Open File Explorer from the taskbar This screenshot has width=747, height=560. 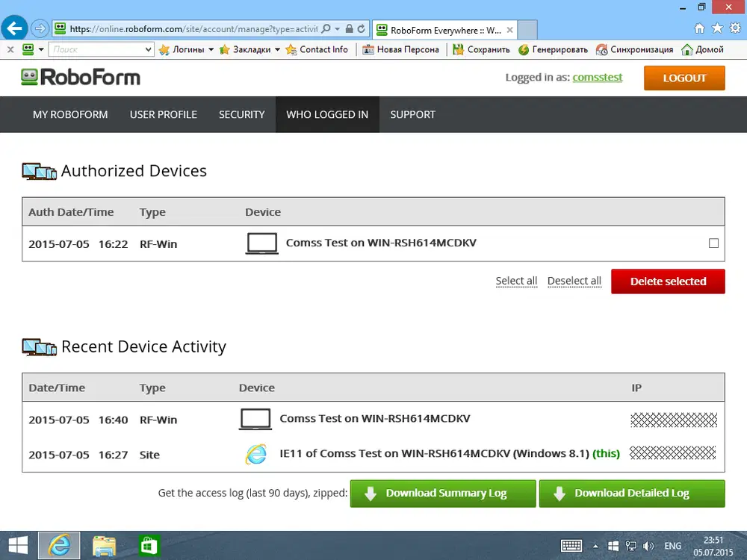[104, 546]
